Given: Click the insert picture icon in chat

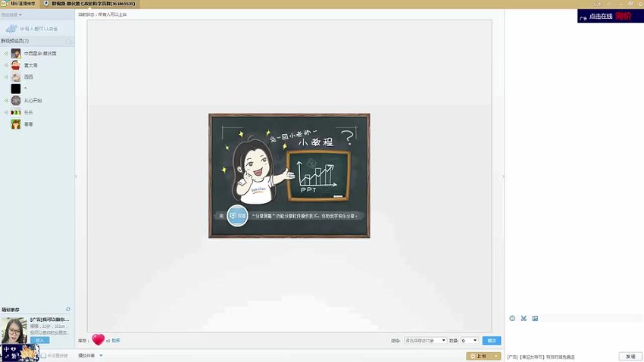Looking at the screenshot, I should click(535, 319).
